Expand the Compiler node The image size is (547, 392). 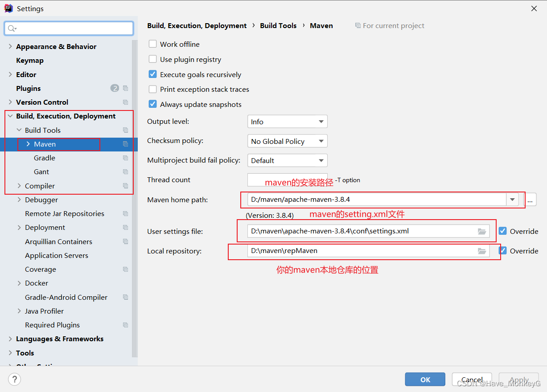tap(19, 186)
